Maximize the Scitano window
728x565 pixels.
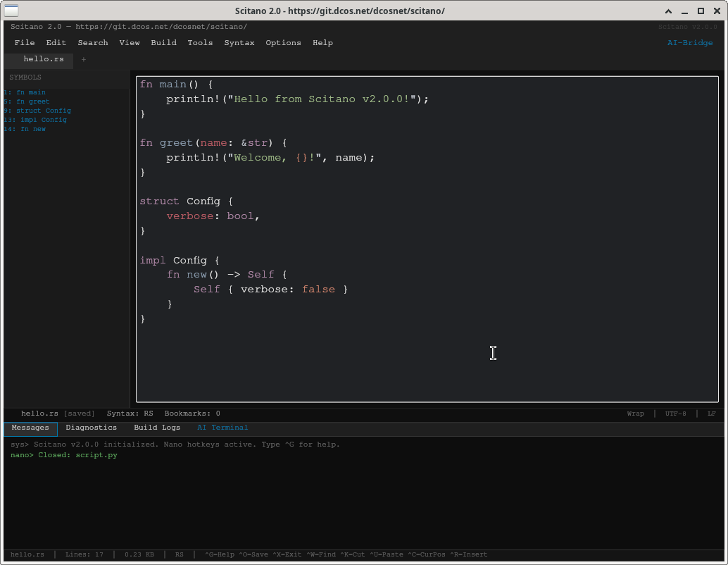[701, 11]
